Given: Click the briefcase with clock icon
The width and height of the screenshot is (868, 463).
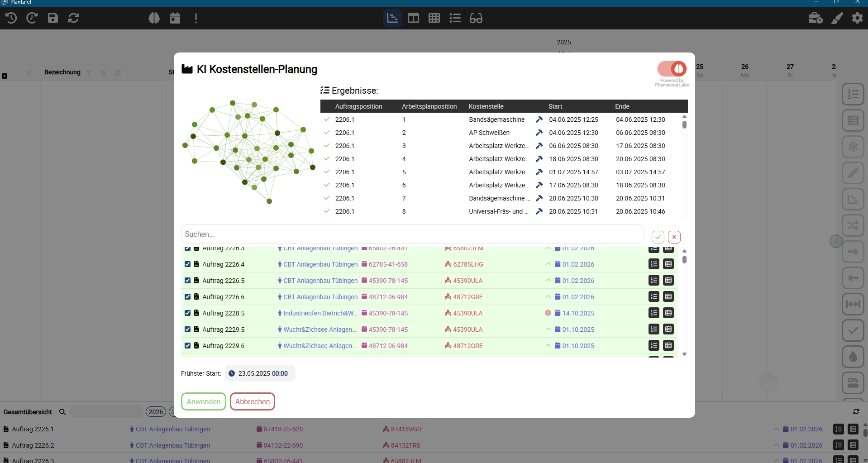Looking at the screenshot, I should (816, 18).
